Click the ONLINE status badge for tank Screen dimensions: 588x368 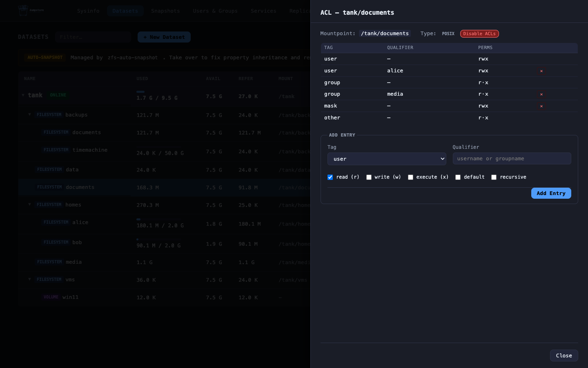[x=58, y=95]
